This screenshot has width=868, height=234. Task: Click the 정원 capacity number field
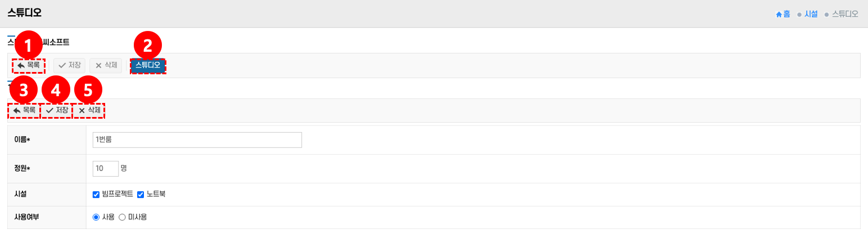coord(105,168)
